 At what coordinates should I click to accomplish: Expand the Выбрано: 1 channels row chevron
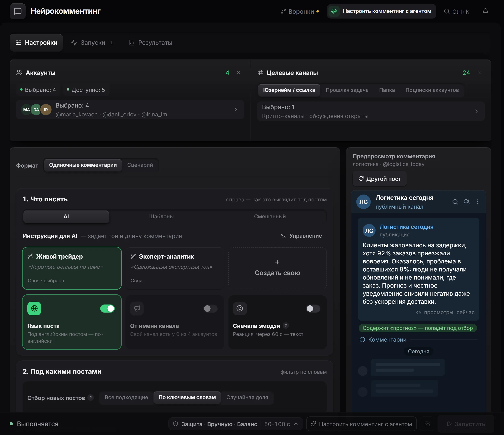[x=476, y=111]
